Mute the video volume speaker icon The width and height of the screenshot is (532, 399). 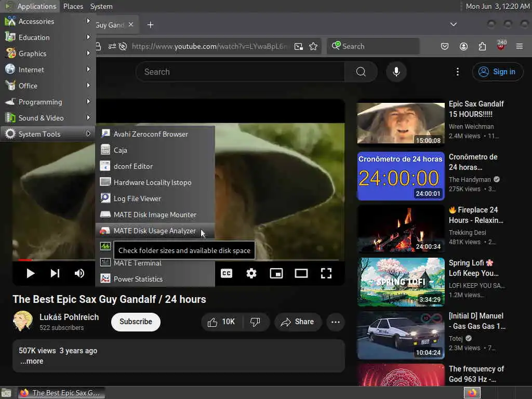coord(79,273)
